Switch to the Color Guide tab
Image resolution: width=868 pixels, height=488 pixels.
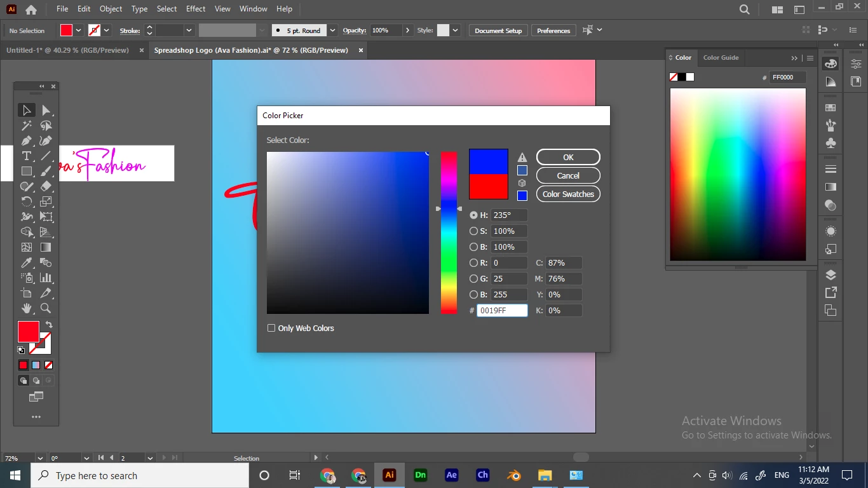pyautogui.click(x=721, y=58)
